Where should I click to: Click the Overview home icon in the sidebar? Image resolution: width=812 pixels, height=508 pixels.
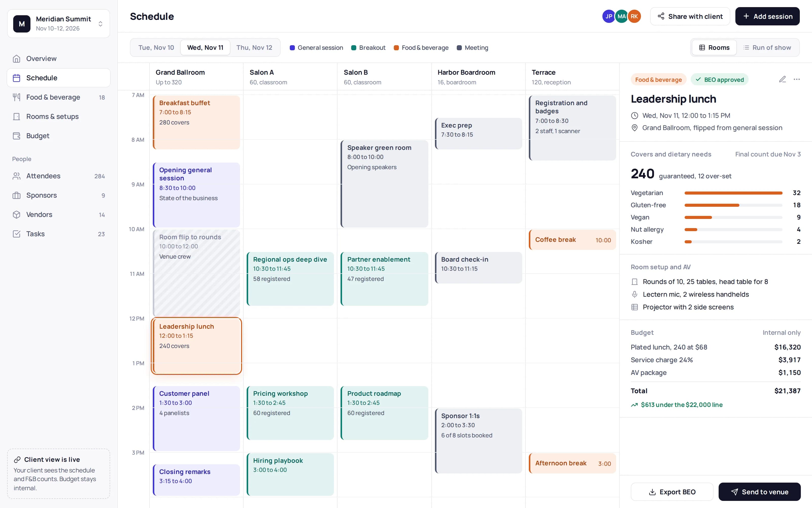tap(16, 58)
